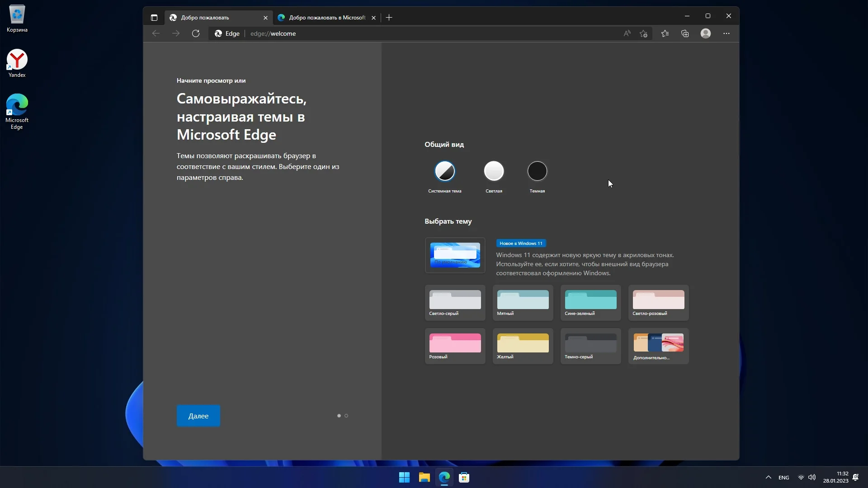Select the Dark appearance option

tap(537, 171)
